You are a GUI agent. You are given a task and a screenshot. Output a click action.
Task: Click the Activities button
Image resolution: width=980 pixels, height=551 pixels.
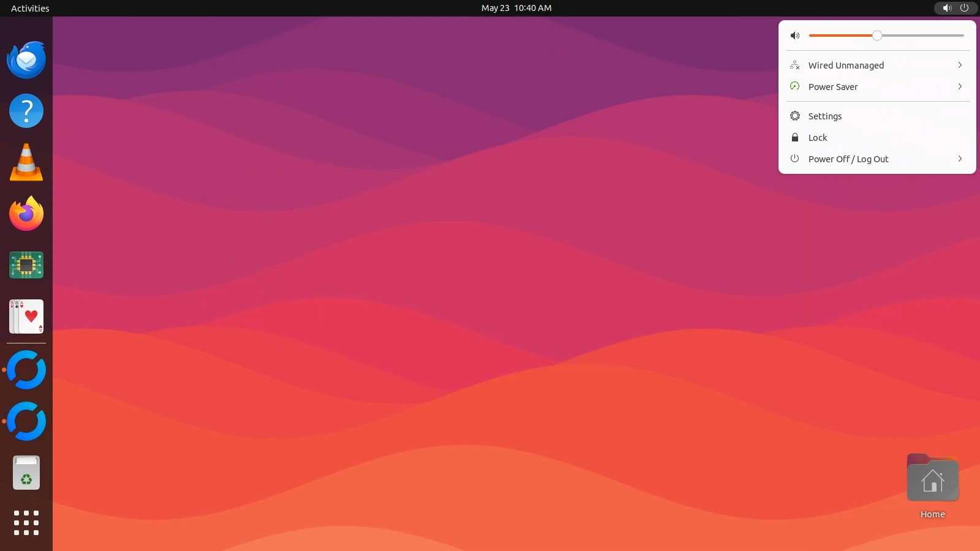pos(30,8)
